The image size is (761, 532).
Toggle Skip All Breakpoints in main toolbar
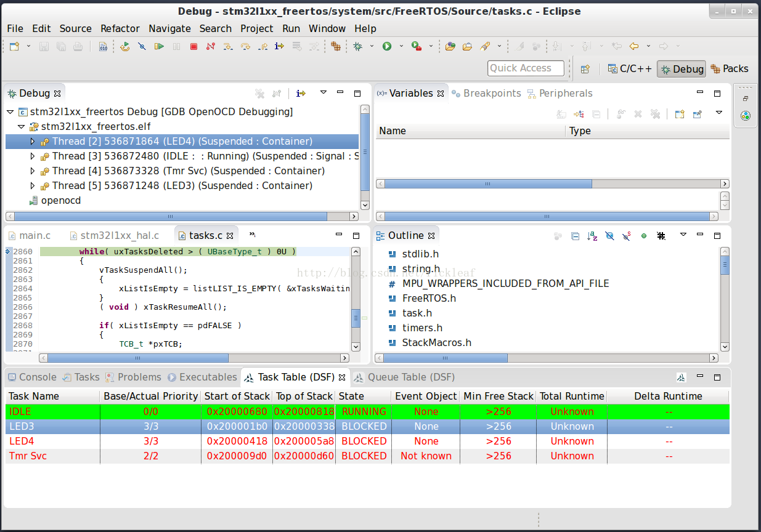point(142,46)
